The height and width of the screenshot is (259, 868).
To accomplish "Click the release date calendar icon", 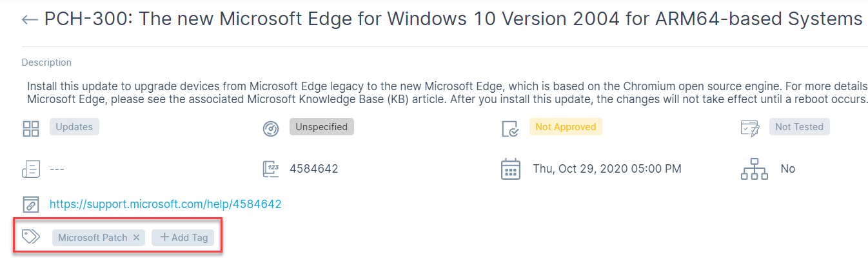I will click(511, 169).
